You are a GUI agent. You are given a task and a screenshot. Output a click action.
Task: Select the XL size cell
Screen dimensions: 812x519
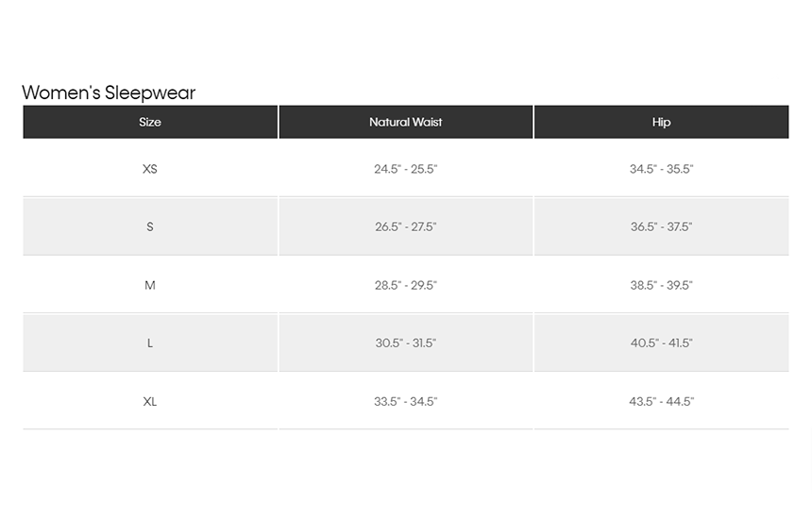[150, 401]
